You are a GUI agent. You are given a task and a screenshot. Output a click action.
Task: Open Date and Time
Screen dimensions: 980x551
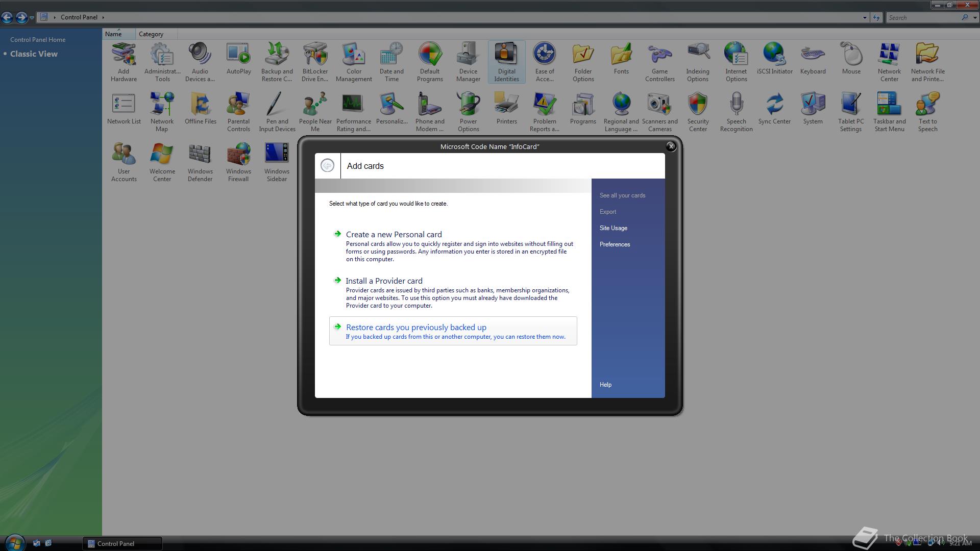coord(391,62)
